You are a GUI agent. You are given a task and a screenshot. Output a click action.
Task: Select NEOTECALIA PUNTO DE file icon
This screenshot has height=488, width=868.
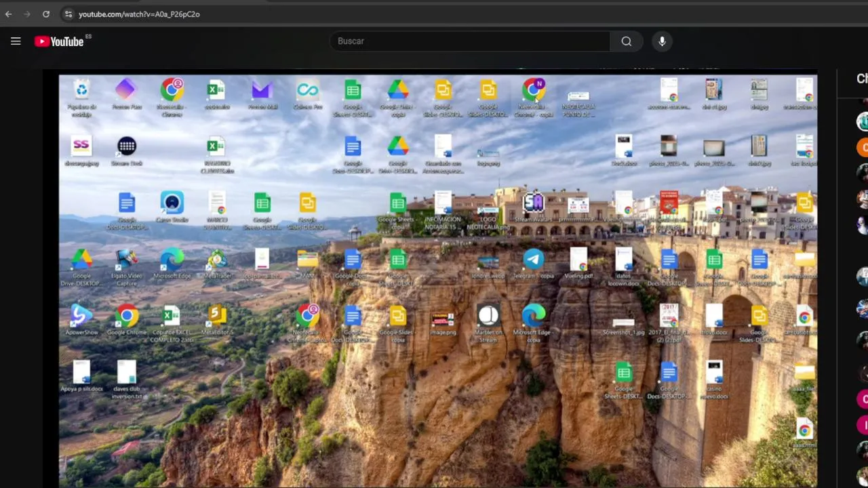(x=578, y=103)
